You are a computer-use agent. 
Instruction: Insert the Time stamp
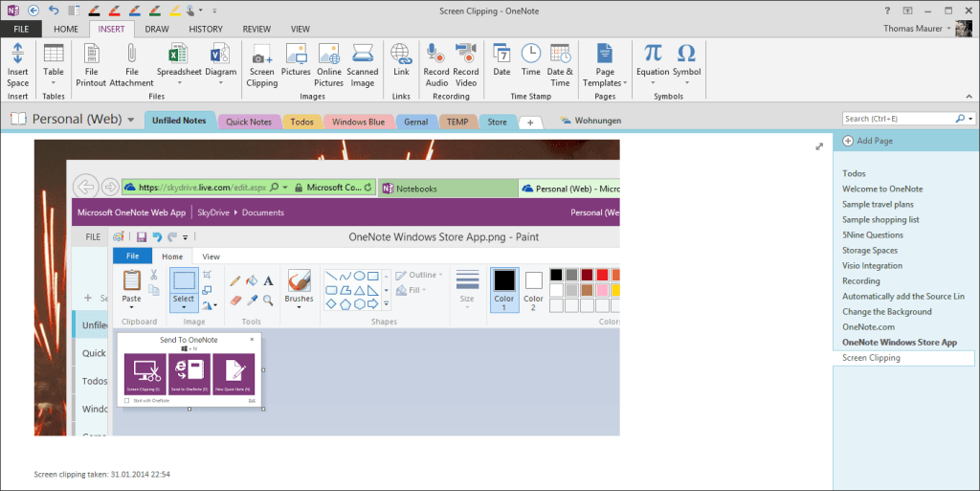[531, 60]
